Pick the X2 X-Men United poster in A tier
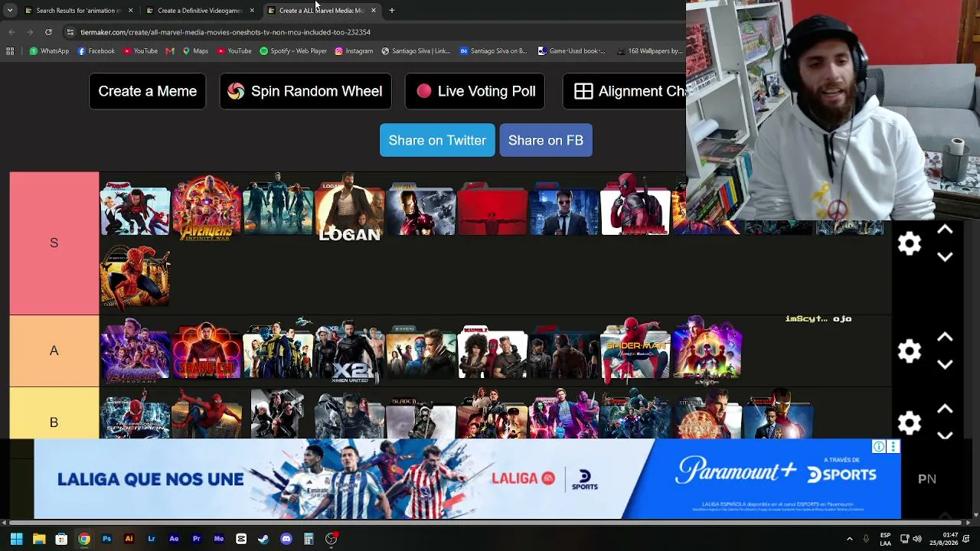The image size is (980, 551). [349, 353]
